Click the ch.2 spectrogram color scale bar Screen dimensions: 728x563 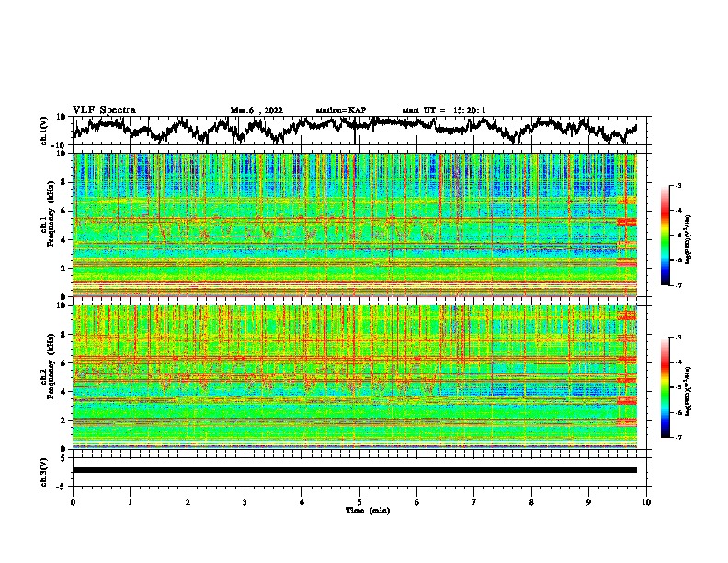(x=665, y=387)
